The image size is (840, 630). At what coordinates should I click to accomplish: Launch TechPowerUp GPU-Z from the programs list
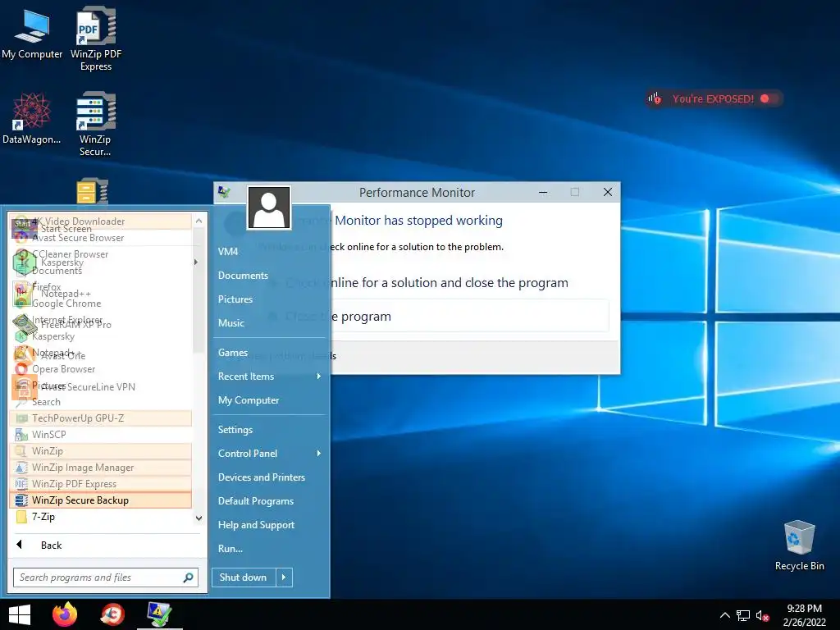(x=101, y=418)
